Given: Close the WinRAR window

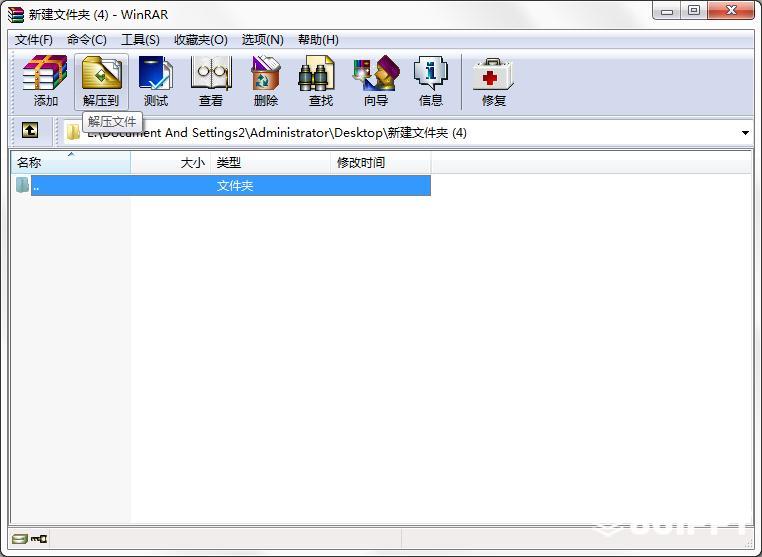Looking at the screenshot, I should pyautogui.click(x=731, y=11).
